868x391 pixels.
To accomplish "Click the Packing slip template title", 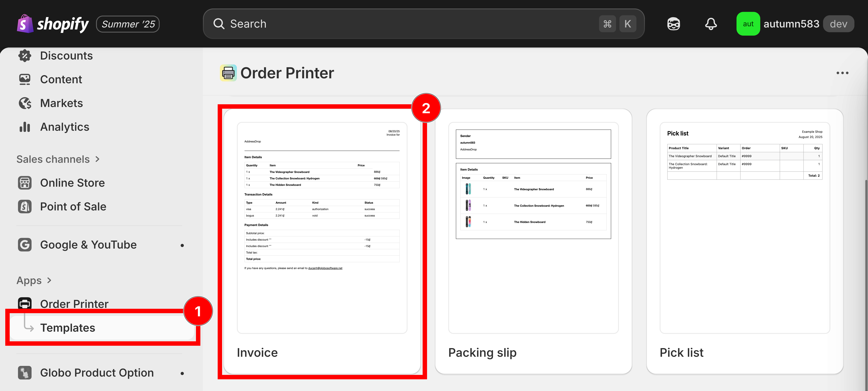I will click(x=482, y=353).
